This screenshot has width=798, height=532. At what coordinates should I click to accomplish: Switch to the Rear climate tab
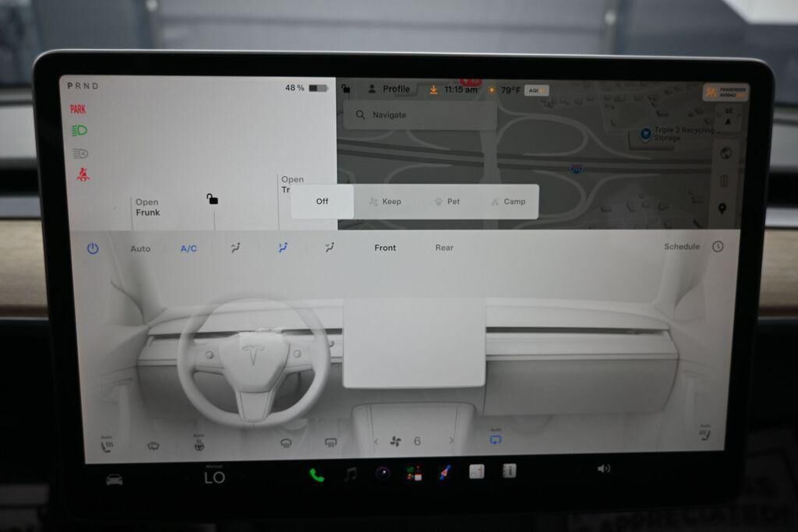coord(443,248)
